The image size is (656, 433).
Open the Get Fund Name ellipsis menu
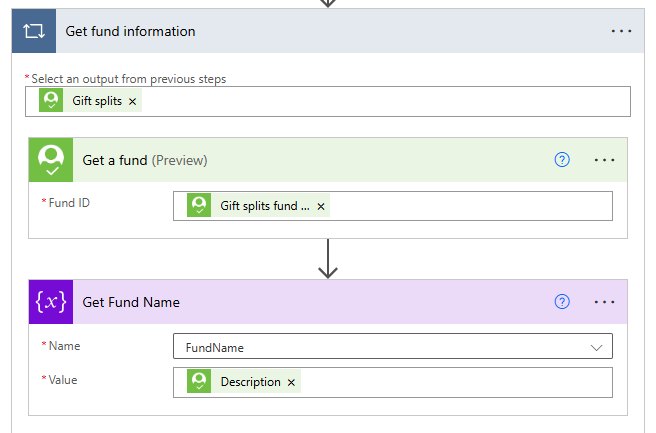(x=603, y=302)
